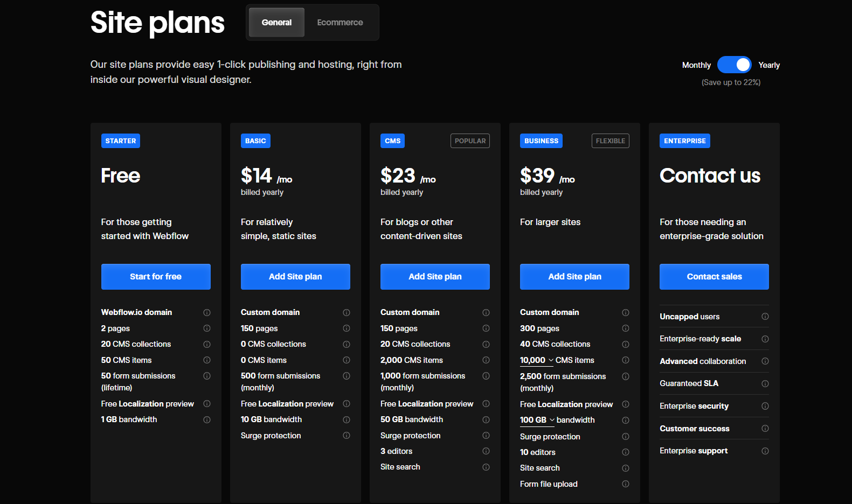Open the CMS items quantity dropdown in Business
Viewport: 852px width, 504px height.
tap(537, 360)
